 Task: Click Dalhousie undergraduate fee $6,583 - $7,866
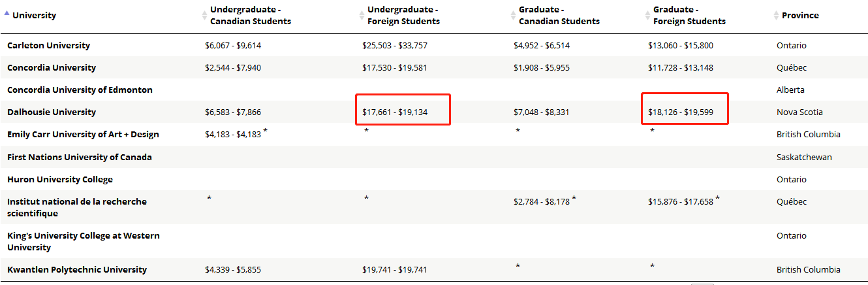(x=233, y=112)
